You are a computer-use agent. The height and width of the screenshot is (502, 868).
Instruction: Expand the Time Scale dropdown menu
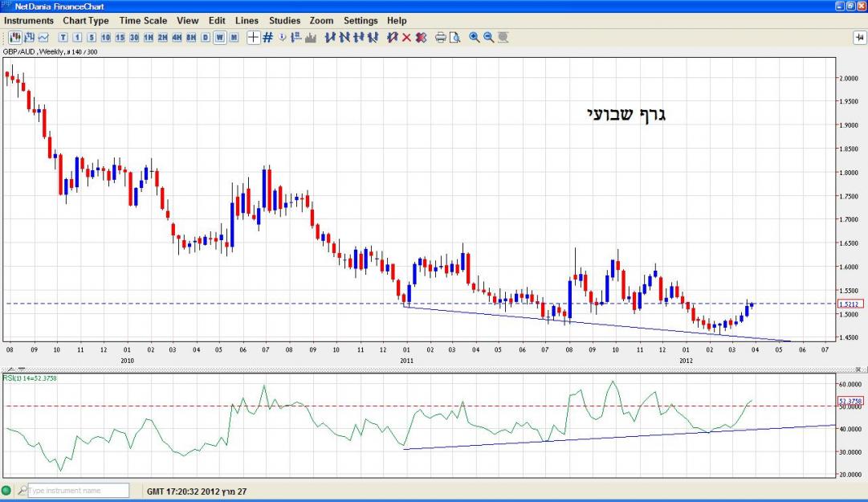pyautogui.click(x=143, y=20)
